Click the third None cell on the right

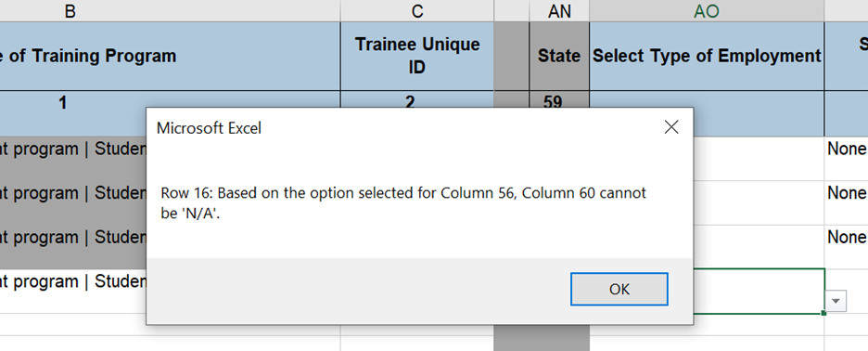pyautogui.click(x=847, y=238)
